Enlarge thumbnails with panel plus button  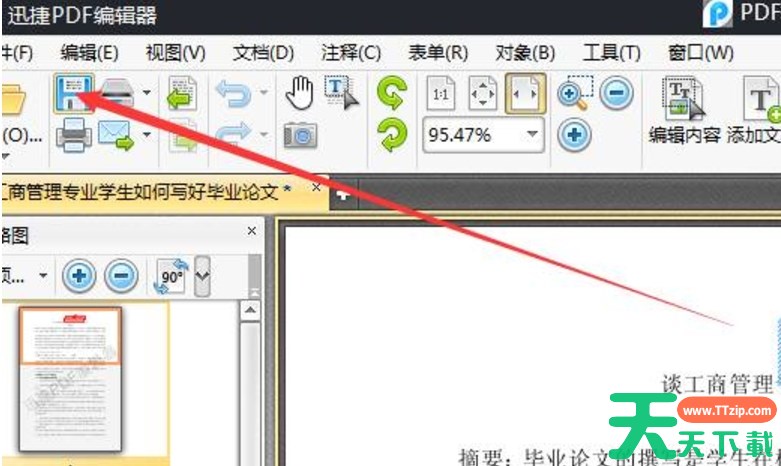click(79, 275)
